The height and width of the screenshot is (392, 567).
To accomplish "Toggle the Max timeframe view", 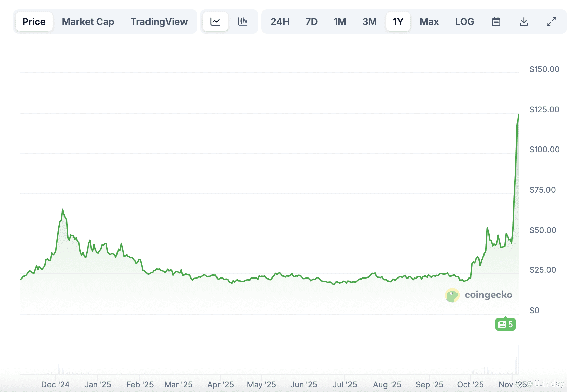I will (429, 21).
